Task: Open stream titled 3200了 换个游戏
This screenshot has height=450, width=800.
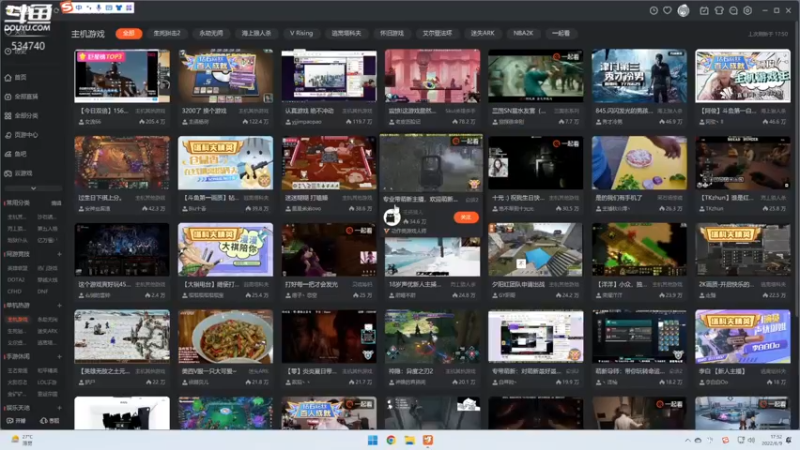Action: click(204, 111)
